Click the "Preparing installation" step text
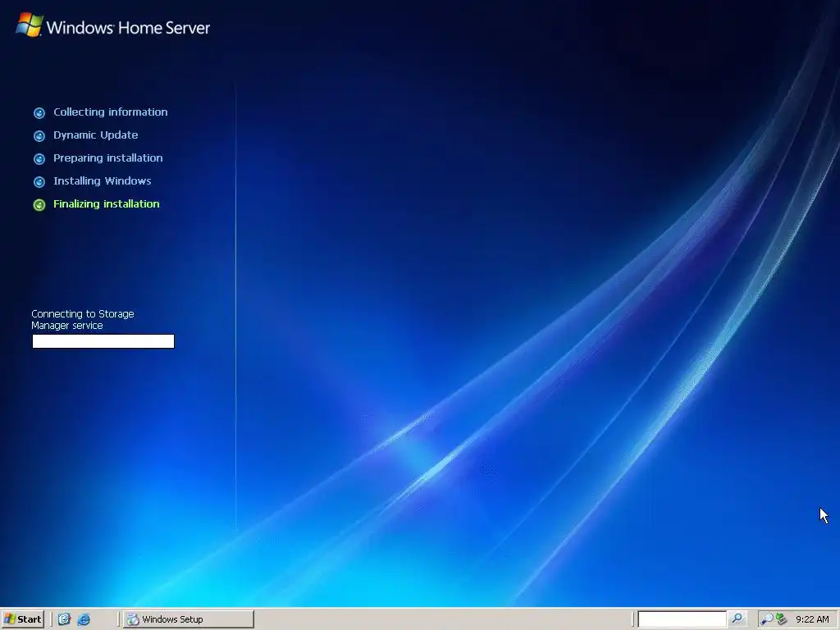840x630 pixels. tap(107, 158)
